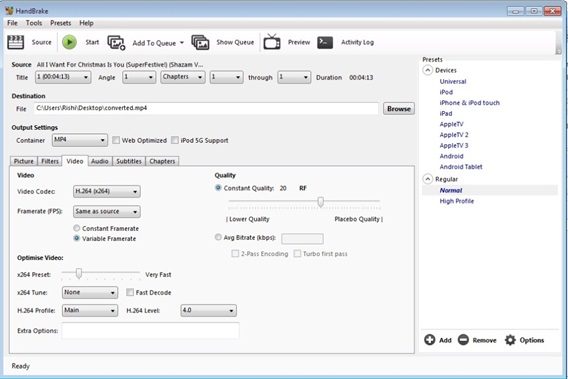Screen dimensions: 568x379
Task: Open the H.264 Profile dropdown
Action: (90, 311)
